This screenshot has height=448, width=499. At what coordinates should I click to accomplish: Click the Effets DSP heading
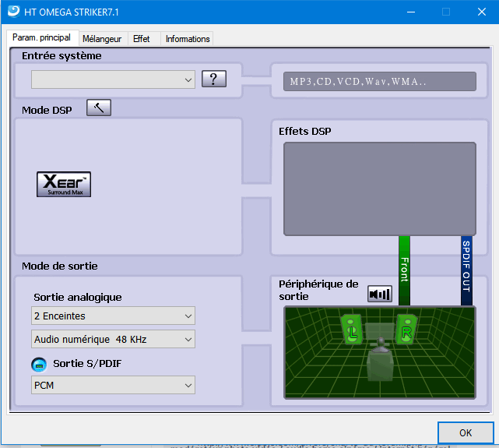tap(305, 131)
